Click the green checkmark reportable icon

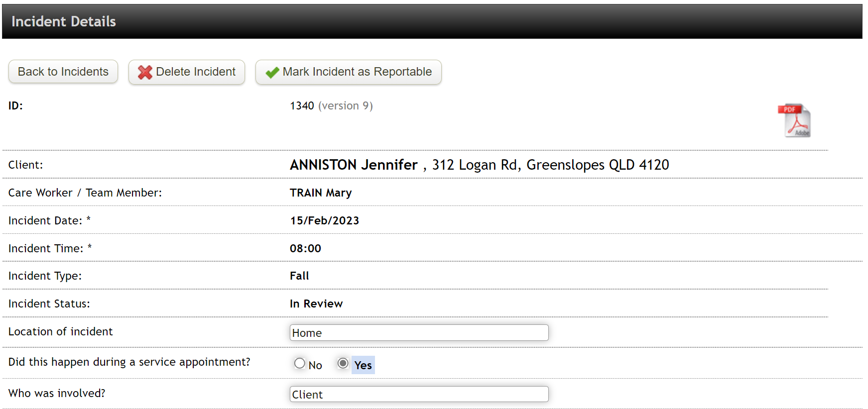point(270,72)
